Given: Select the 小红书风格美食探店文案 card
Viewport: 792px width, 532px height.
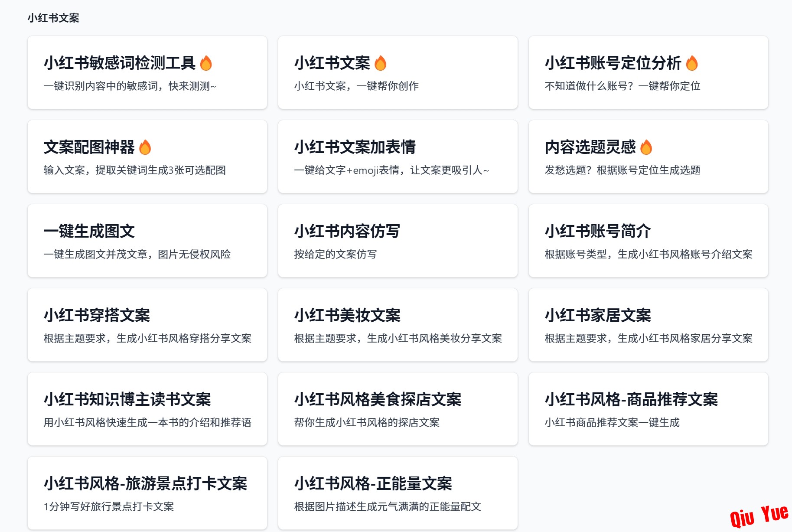Looking at the screenshot, I should [398, 409].
